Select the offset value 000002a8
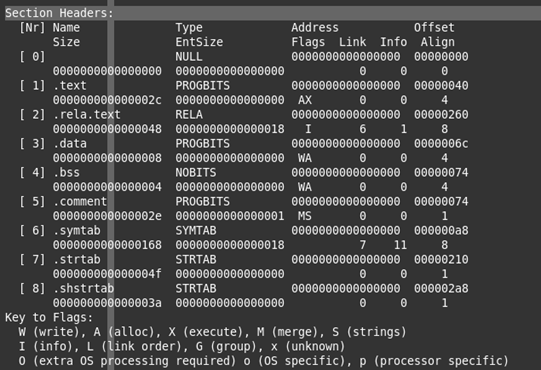Image resolution: width=541 pixels, height=370 pixels. [441, 289]
